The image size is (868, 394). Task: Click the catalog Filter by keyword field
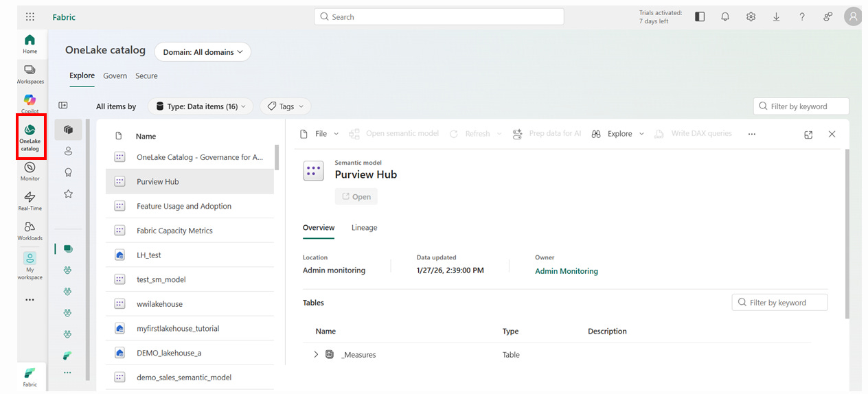point(801,106)
